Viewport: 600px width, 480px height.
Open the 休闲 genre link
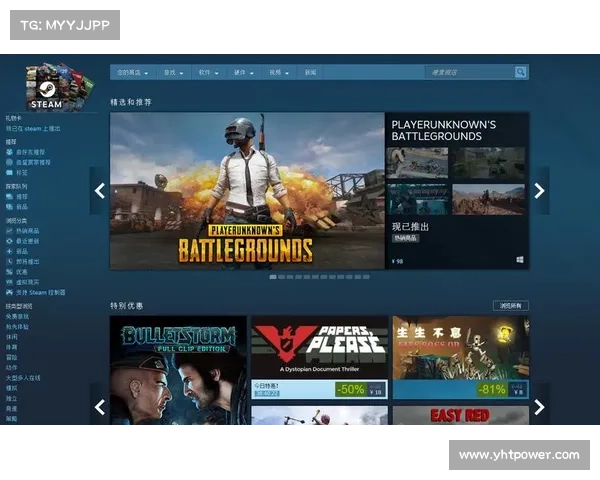click(x=11, y=337)
